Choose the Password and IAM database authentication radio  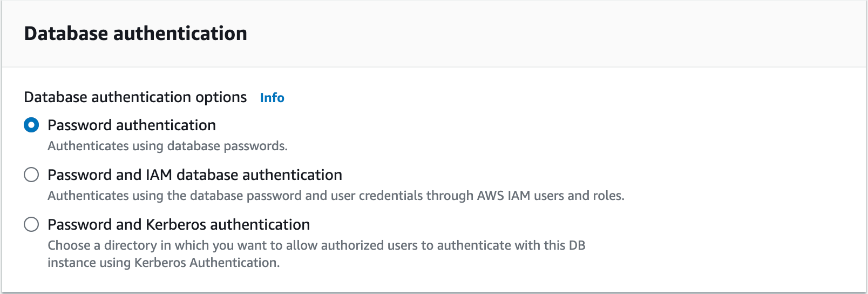31,175
